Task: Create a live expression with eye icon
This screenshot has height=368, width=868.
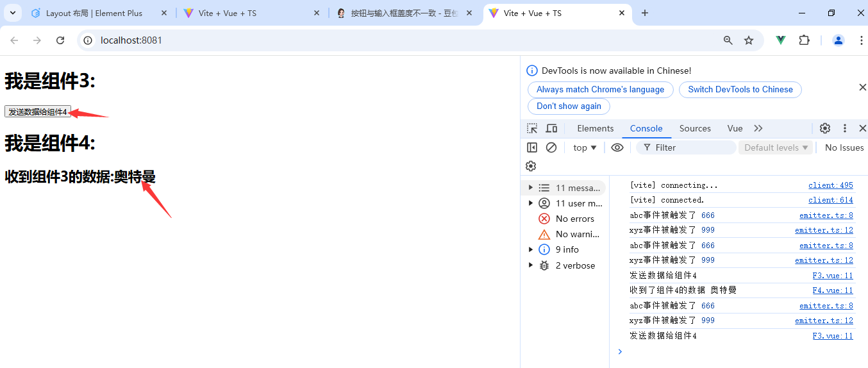Action: pos(617,147)
